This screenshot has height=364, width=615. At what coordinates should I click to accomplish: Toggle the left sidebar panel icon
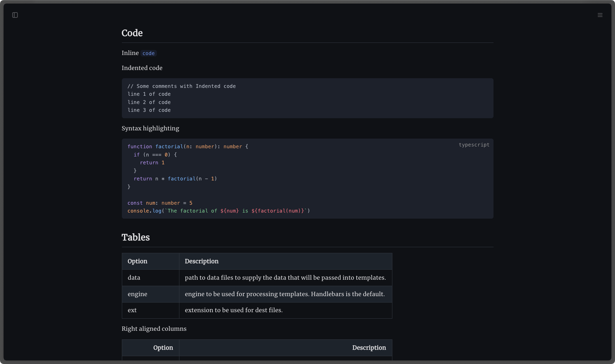tap(15, 15)
